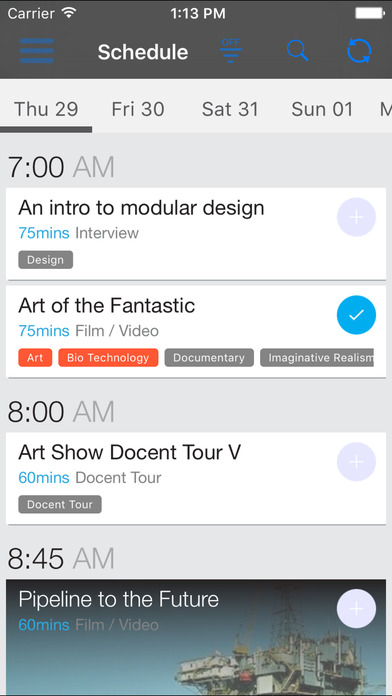The image size is (392, 696).
Task: Add 'An intro to modular design' to schedule
Action: click(x=356, y=217)
